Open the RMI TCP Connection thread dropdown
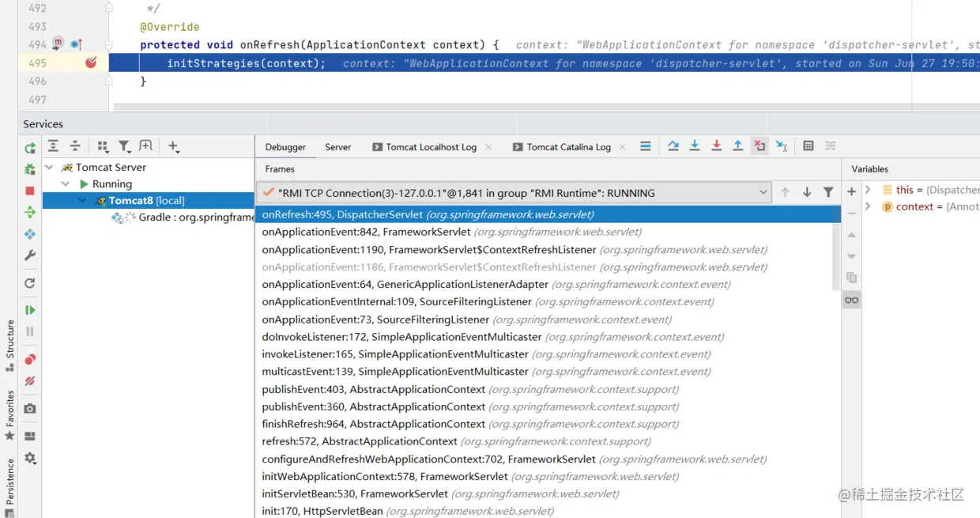 (514, 192)
